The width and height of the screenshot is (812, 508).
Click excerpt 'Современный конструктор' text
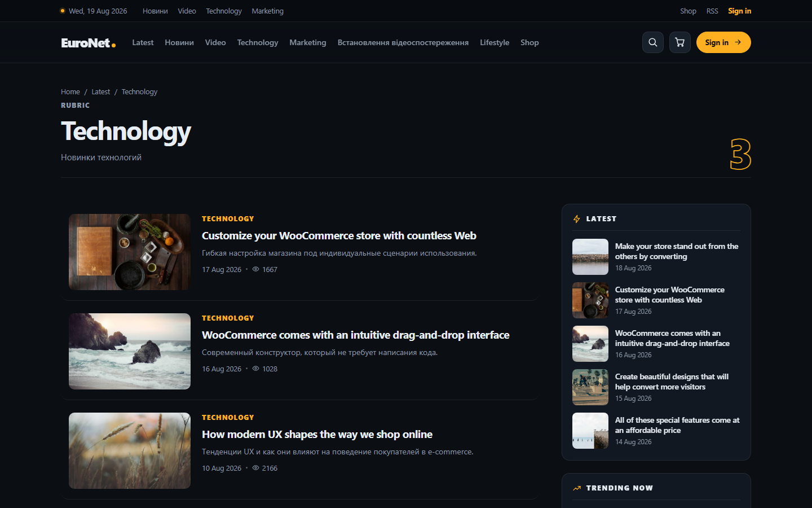pos(320,353)
